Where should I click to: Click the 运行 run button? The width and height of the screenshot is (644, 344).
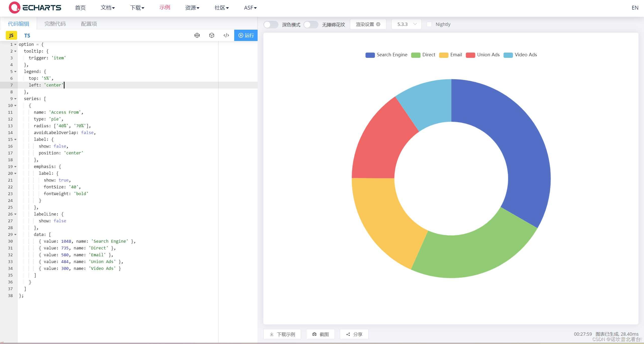click(x=246, y=35)
